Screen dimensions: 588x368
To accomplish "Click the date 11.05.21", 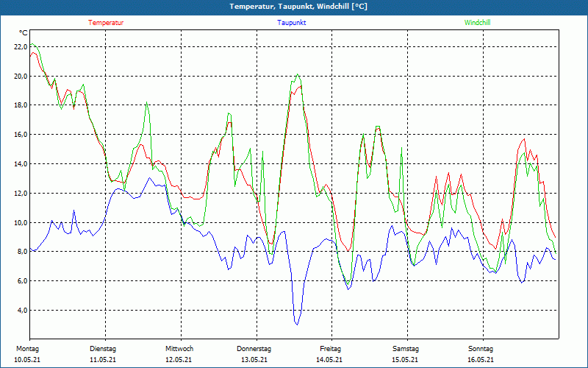I will 103,360.
